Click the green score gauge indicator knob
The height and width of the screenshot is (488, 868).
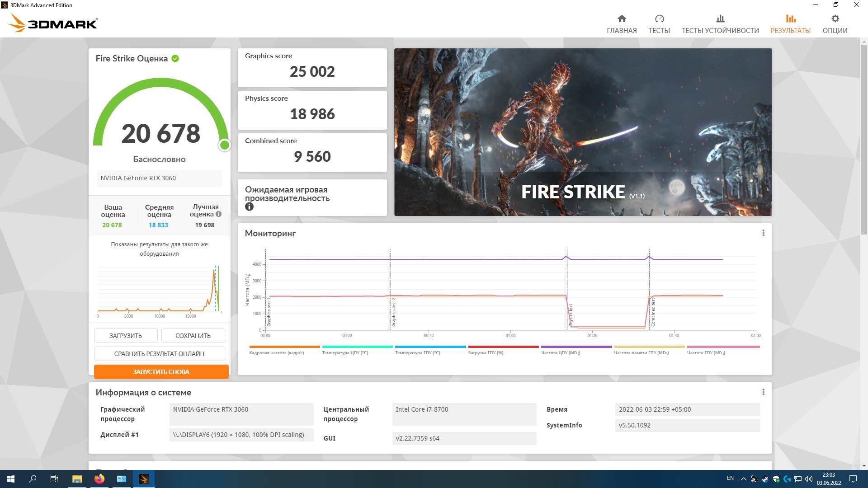click(224, 145)
